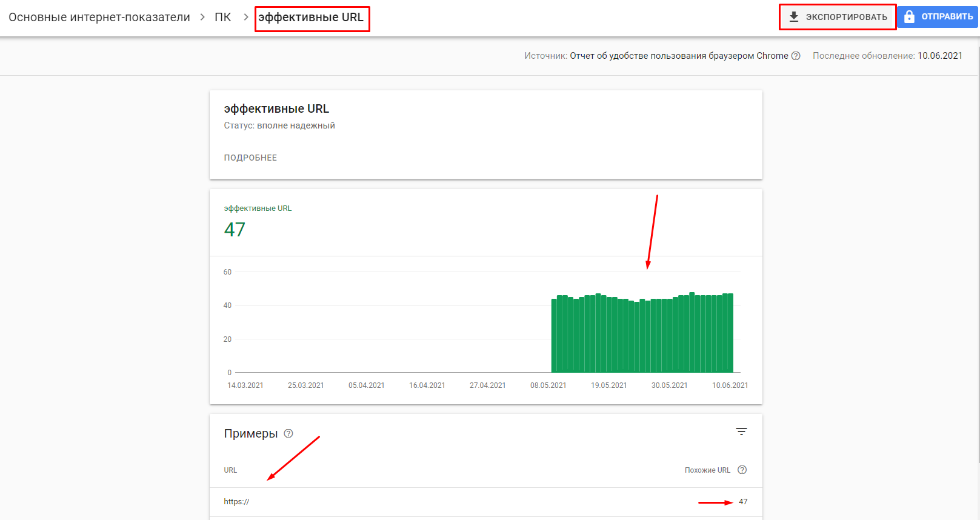The width and height of the screenshot is (980, 520).
Task: Open the Chrome user experience report link
Action: coord(679,56)
